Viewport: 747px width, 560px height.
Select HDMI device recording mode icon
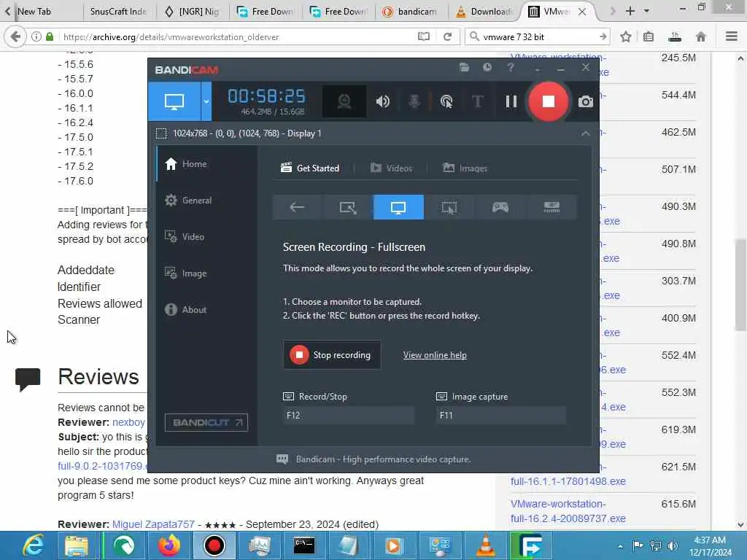[551, 207]
